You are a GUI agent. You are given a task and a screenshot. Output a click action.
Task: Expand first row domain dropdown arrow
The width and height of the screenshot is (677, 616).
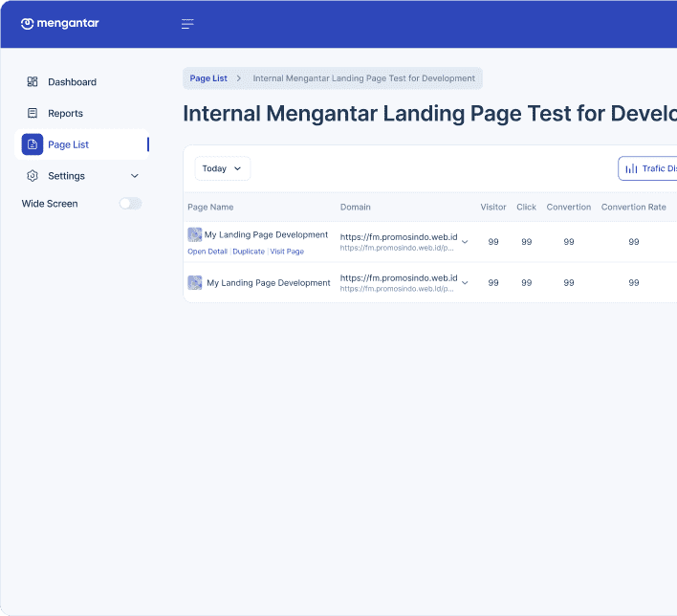pos(465,242)
